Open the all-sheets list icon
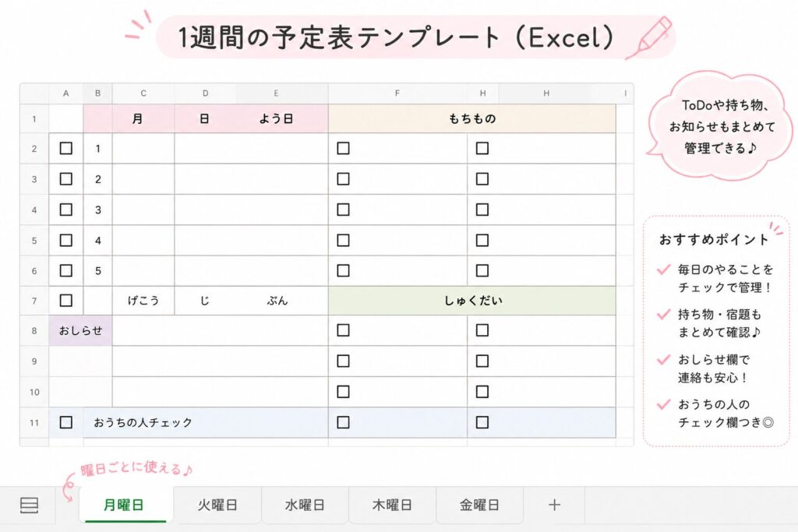The width and height of the screenshot is (798, 532). coord(29,505)
